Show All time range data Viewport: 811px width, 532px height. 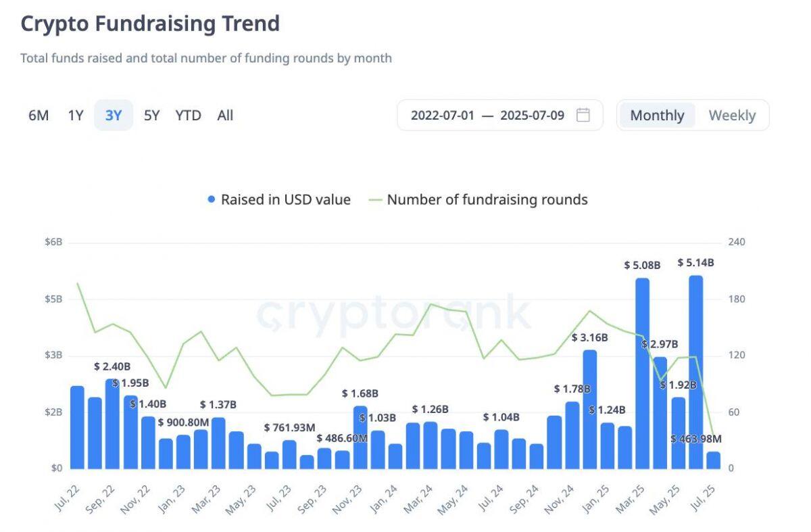click(x=225, y=116)
